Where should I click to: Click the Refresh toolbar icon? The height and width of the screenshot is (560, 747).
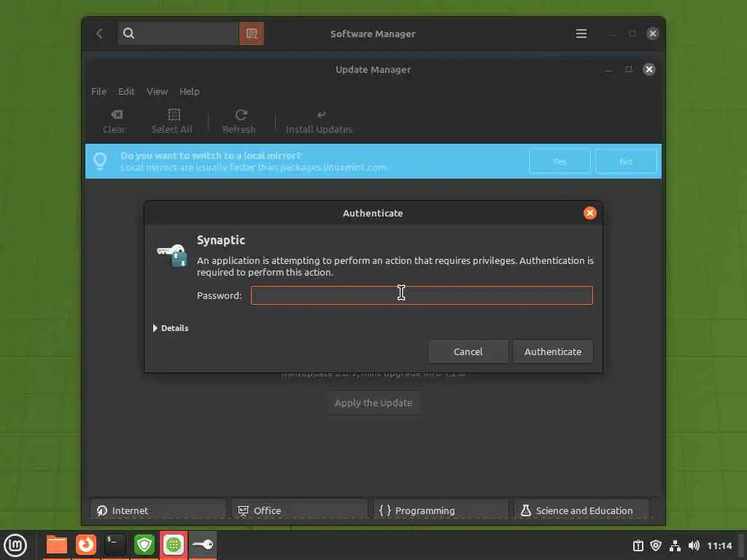pyautogui.click(x=239, y=122)
